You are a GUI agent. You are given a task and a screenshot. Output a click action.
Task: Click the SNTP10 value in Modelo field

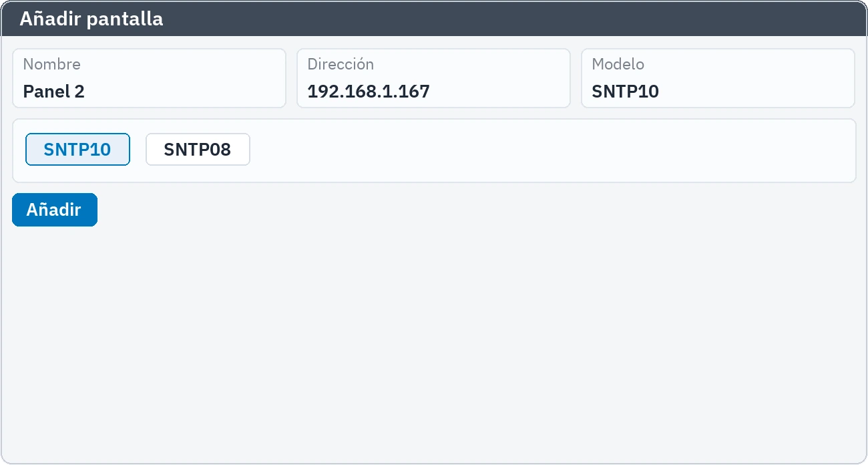coord(626,92)
